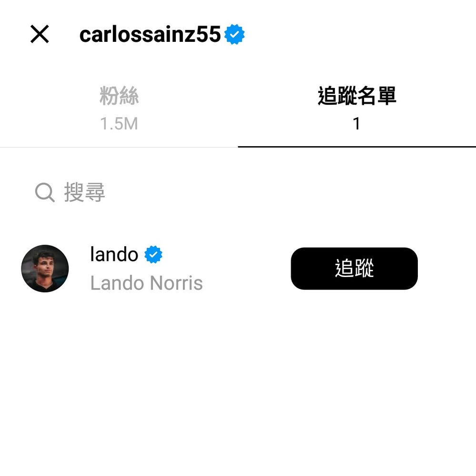This screenshot has width=476, height=476.
Task: Tap the gray divider line beneath 粉絲
Action: point(119,147)
